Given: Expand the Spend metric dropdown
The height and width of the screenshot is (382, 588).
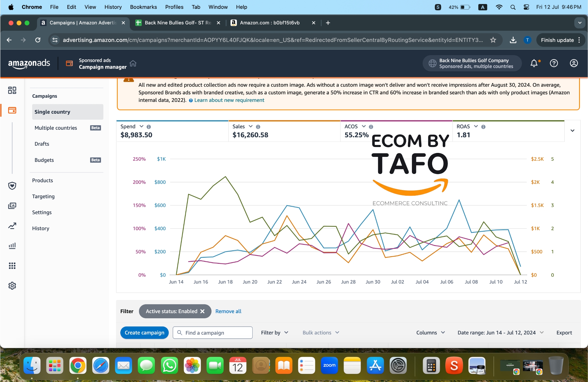Looking at the screenshot, I should pyautogui.click(x=141, y=126).
